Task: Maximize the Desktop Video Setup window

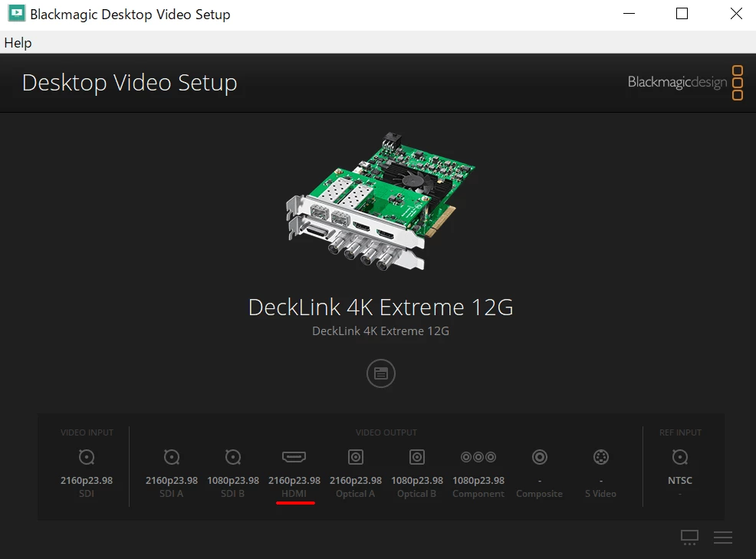Action: (x=682, y=14)
